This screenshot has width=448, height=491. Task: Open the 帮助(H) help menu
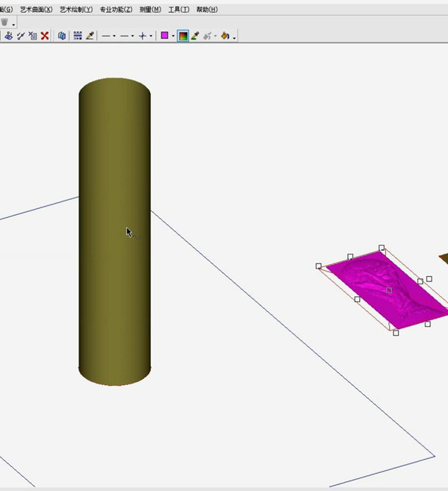click(207, 10)
